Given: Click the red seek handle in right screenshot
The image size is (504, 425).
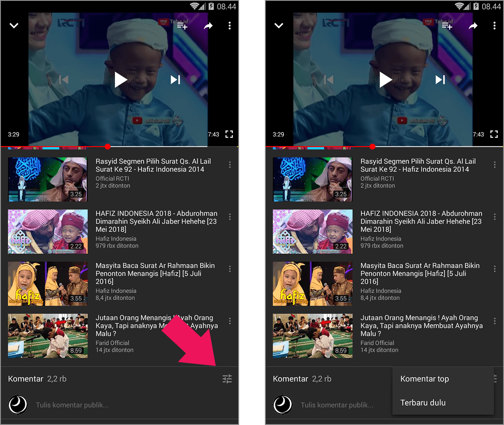Looking at the screenshot, I should [x=372, y=147].
